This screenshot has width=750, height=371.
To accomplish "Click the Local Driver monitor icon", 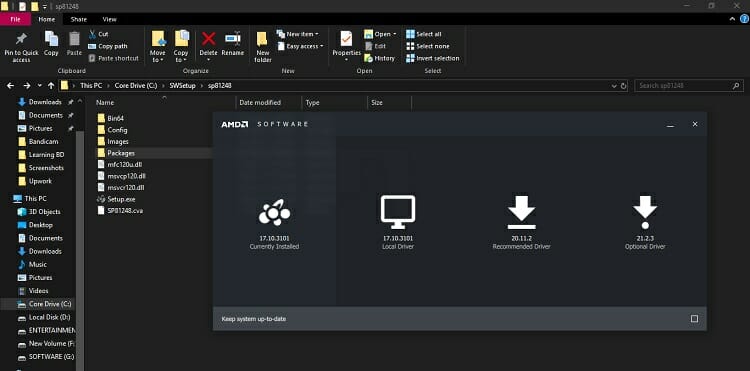I will click(398, 212).
